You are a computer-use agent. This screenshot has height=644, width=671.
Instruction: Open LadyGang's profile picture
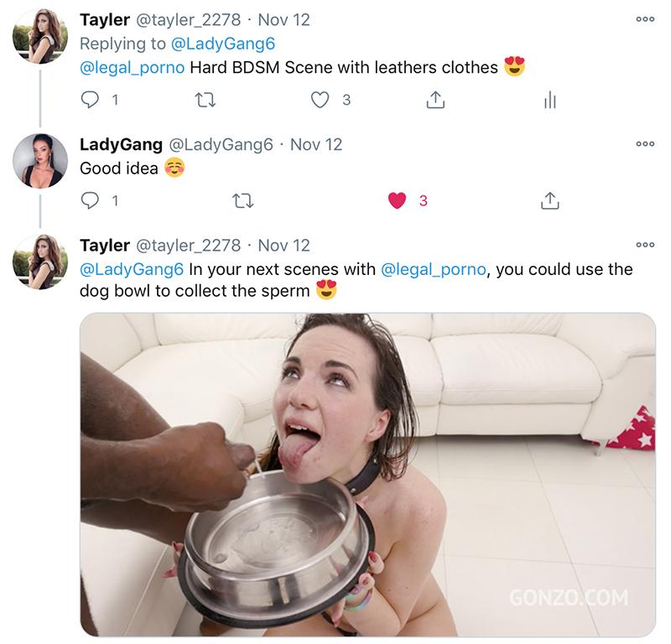pyautogui.click(x=39, y=161)
